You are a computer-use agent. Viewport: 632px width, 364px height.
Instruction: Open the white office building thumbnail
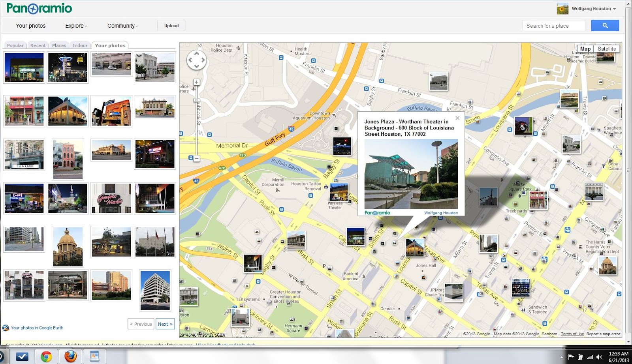pos(155,290)
